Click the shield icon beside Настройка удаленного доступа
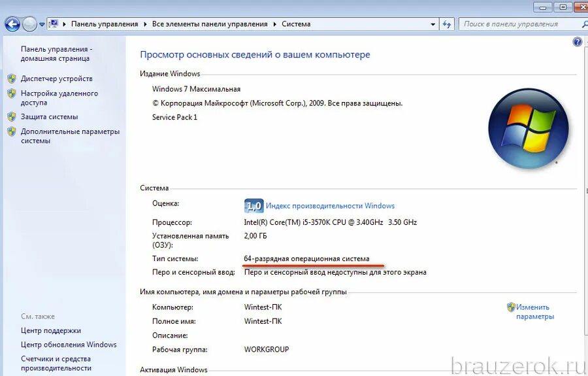This screenshot has width=588, height=376. coord(12,94)
